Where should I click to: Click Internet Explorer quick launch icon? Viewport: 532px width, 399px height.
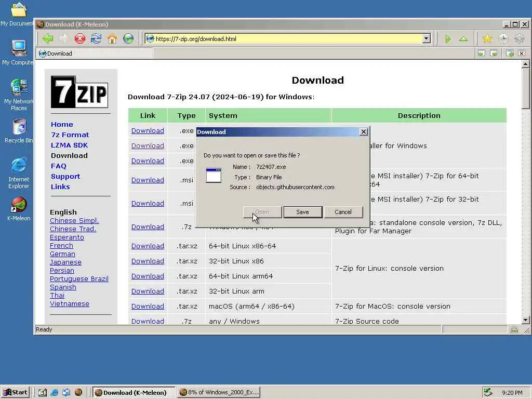(54, 393)
